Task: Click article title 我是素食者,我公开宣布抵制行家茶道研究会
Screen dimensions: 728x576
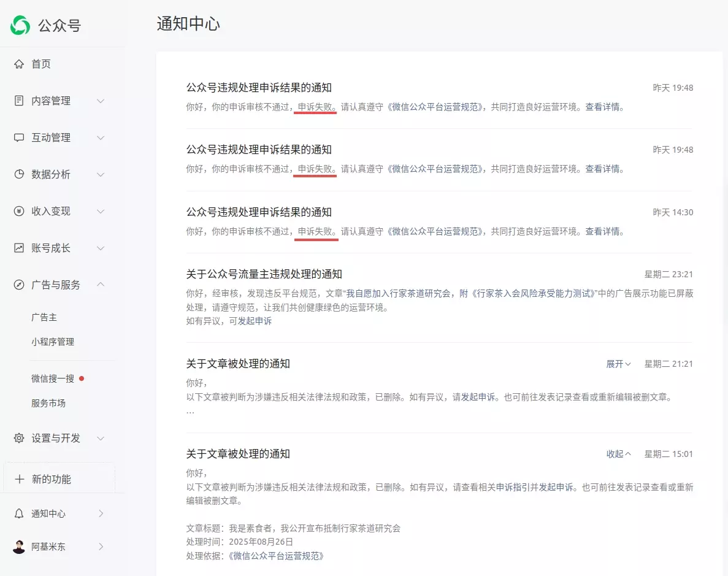Action: click(315, 528)
